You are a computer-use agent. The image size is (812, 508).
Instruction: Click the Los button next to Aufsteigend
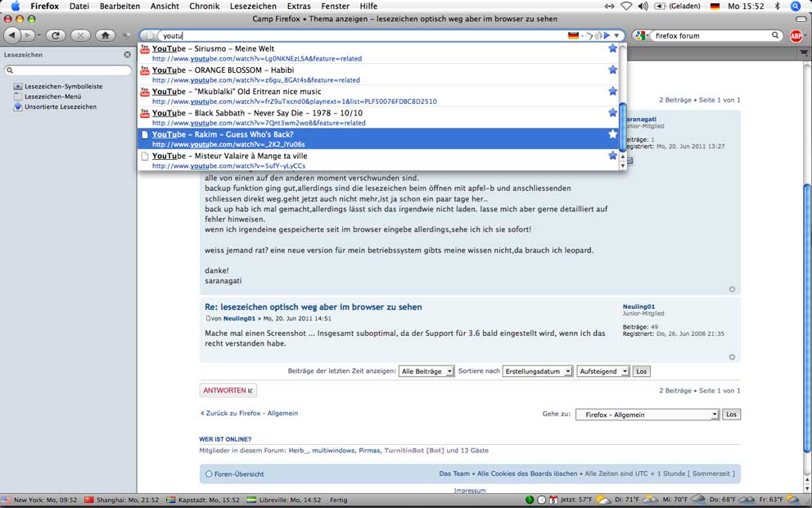pos(641,371)
